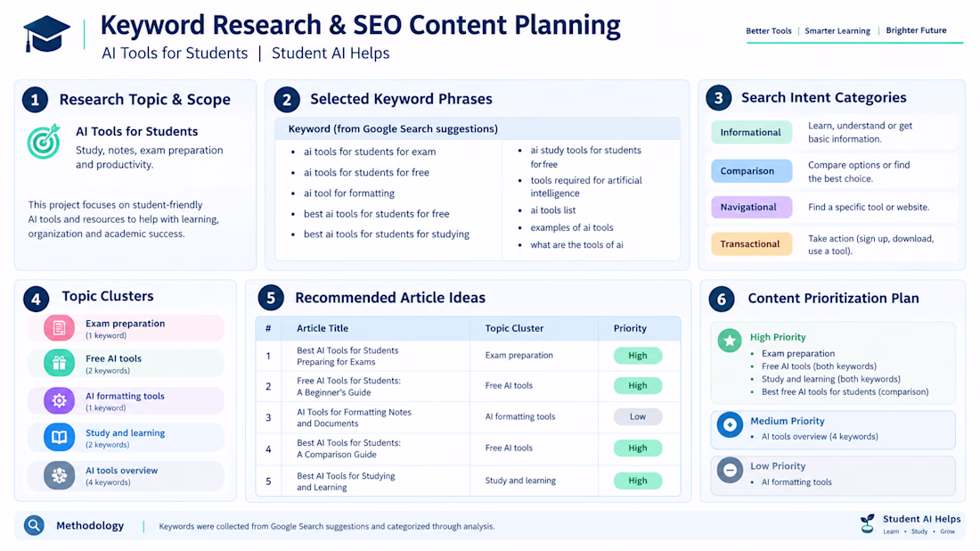
Task: Click the Topic Cluster column header
Action: [x=514, y=328]
